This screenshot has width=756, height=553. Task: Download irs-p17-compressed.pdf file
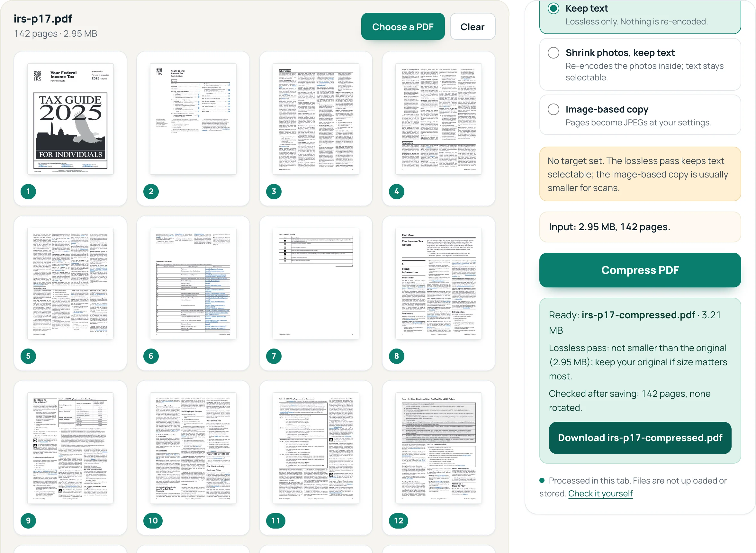640,438
